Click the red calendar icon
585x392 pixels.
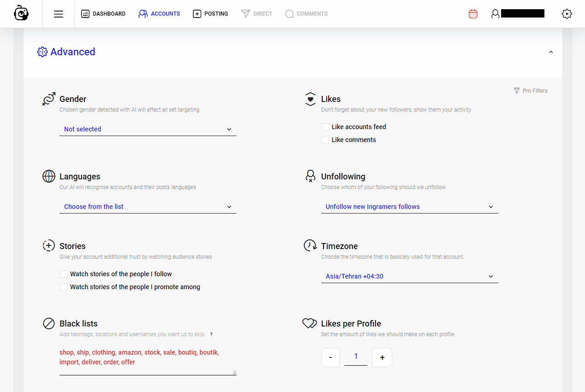coord(473,14)
